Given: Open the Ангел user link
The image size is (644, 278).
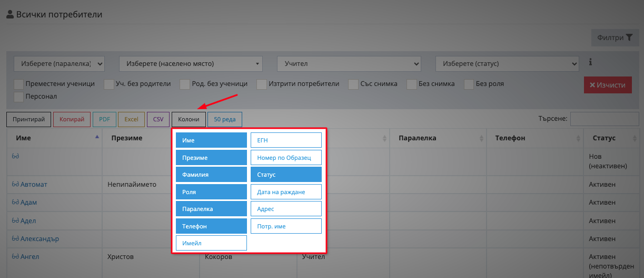Looking at the screenshot, I should [29, 256].
